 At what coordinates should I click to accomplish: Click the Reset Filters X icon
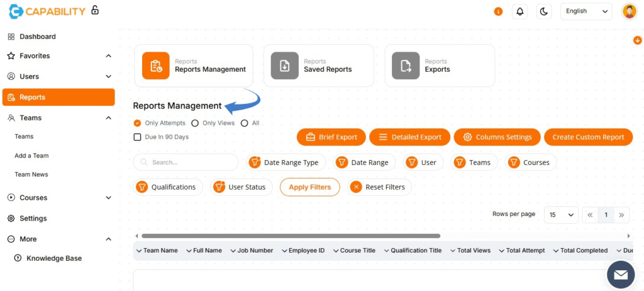(356, 187)
